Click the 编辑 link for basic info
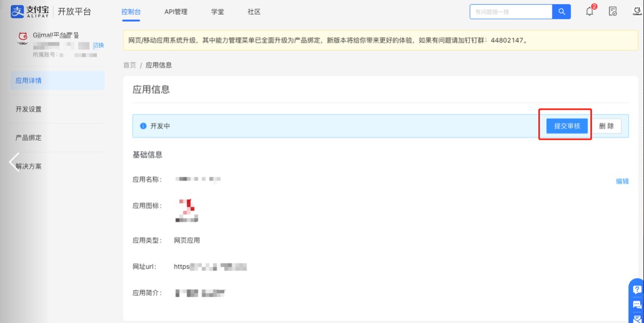Screen dimensions: 644x323 click(x=622, y=181)
